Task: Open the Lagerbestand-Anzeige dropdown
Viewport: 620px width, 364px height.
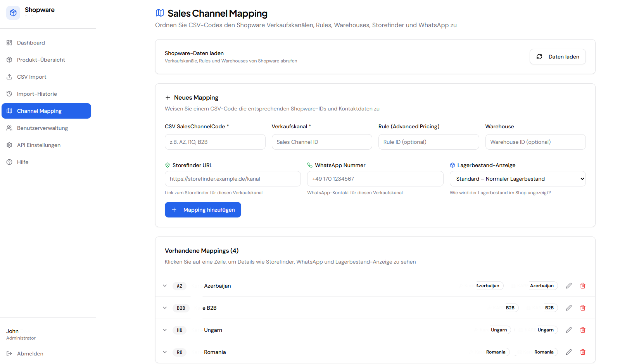Action: point(518,179)
